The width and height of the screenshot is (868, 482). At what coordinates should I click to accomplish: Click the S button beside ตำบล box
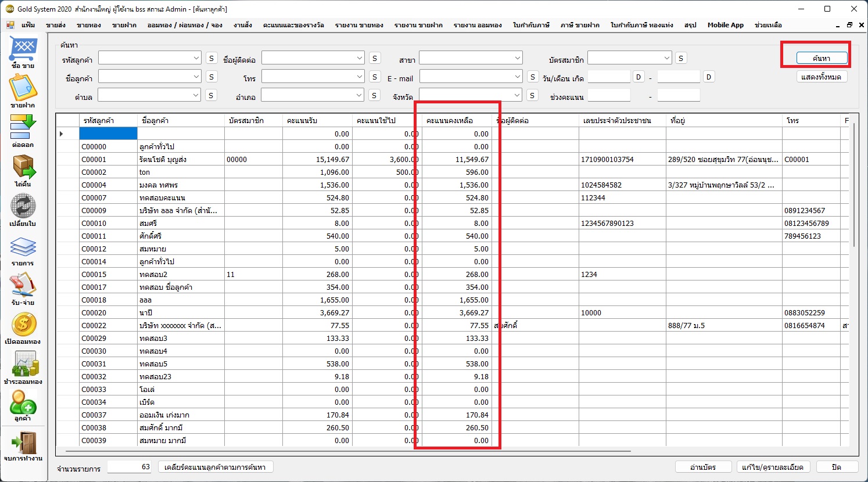(211, 95)
